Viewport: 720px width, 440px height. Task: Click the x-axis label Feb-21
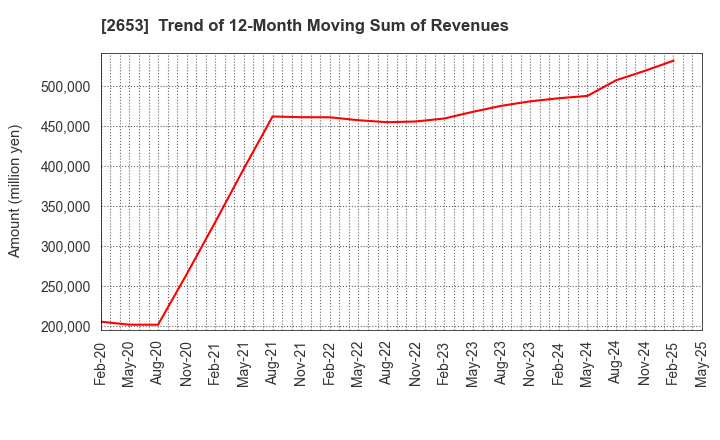214,364
